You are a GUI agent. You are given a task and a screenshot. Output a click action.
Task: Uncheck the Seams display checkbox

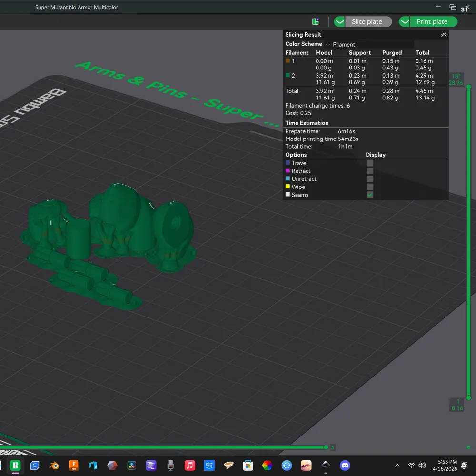(x=370, y=195)
